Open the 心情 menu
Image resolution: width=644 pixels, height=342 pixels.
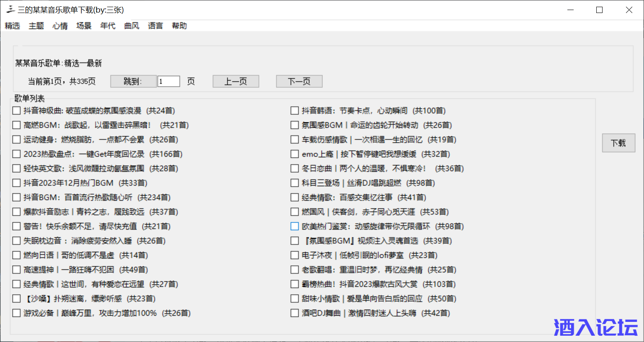(60, 26)
